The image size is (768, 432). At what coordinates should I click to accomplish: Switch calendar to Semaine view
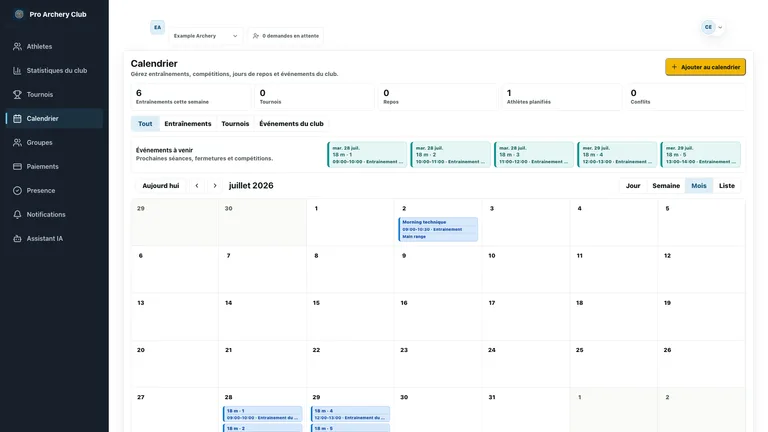point(666,186)
